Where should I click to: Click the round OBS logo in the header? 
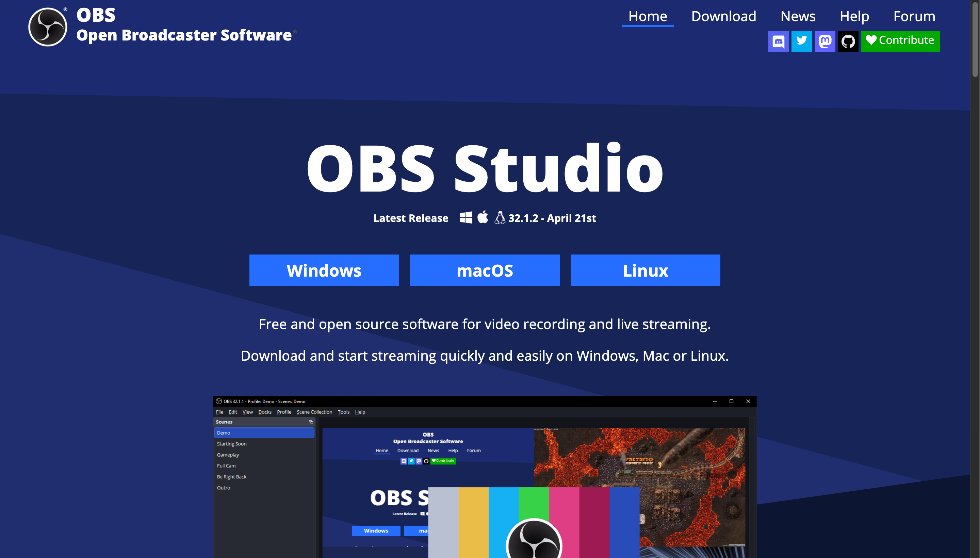(x=48, y=27)
